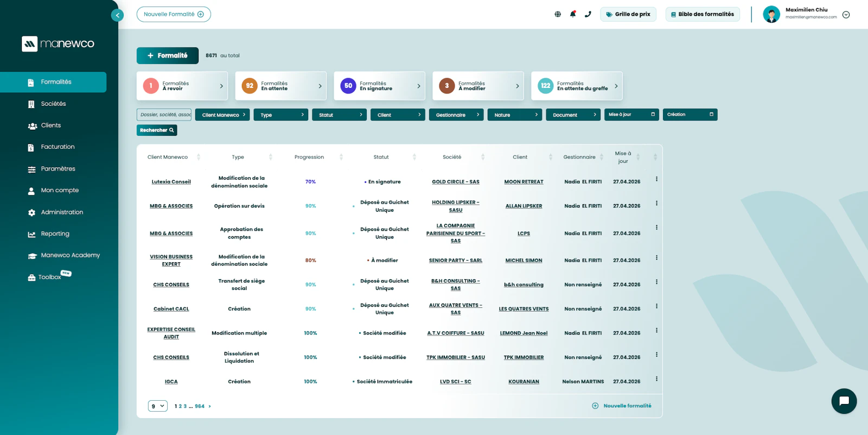The height and width of the screenshot is (435, 868).
Task: Click the Rechercher button
Action: tap(157, 130)
